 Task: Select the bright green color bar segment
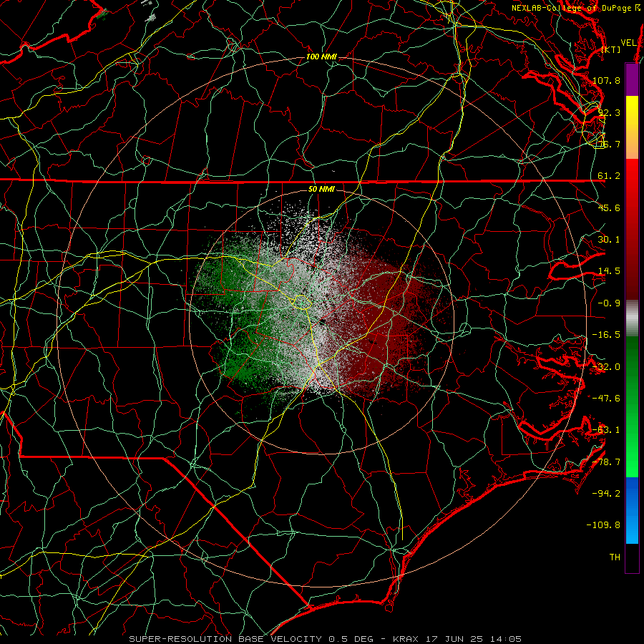click(x=632, y=448)
